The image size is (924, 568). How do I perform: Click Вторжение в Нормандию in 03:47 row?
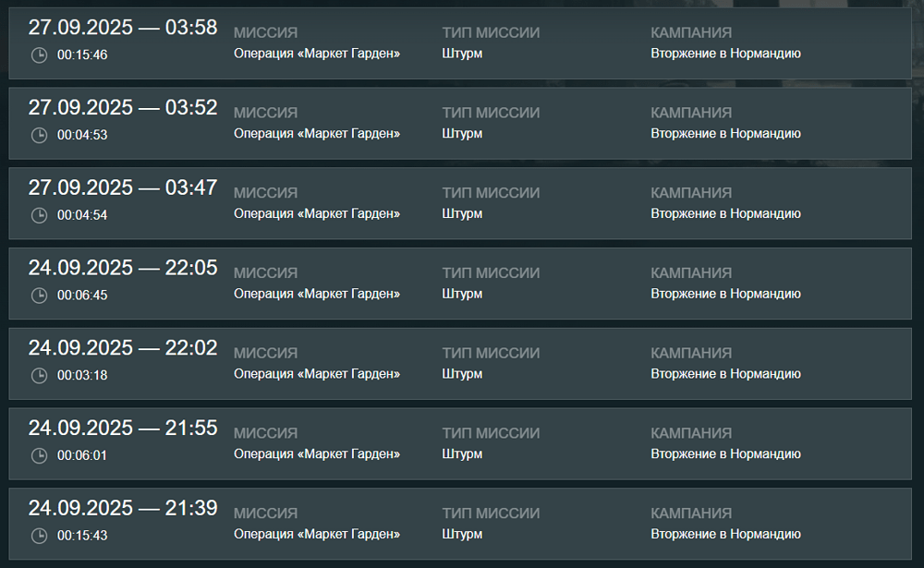(x=725, y=214)
